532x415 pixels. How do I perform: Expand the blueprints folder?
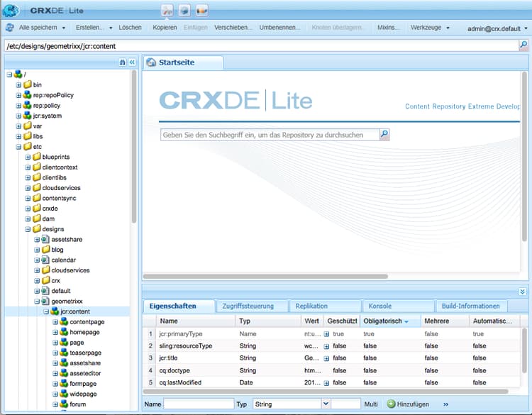28,157
